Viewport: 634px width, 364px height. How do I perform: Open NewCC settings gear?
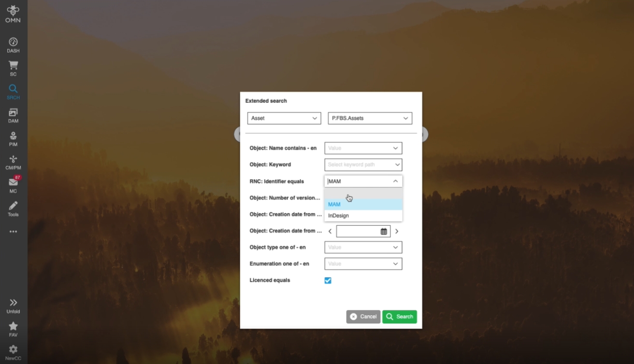13,352
